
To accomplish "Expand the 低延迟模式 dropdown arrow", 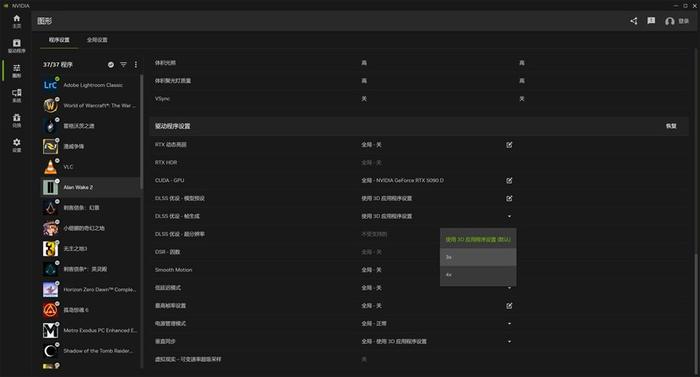I will (x=509, y=288).
